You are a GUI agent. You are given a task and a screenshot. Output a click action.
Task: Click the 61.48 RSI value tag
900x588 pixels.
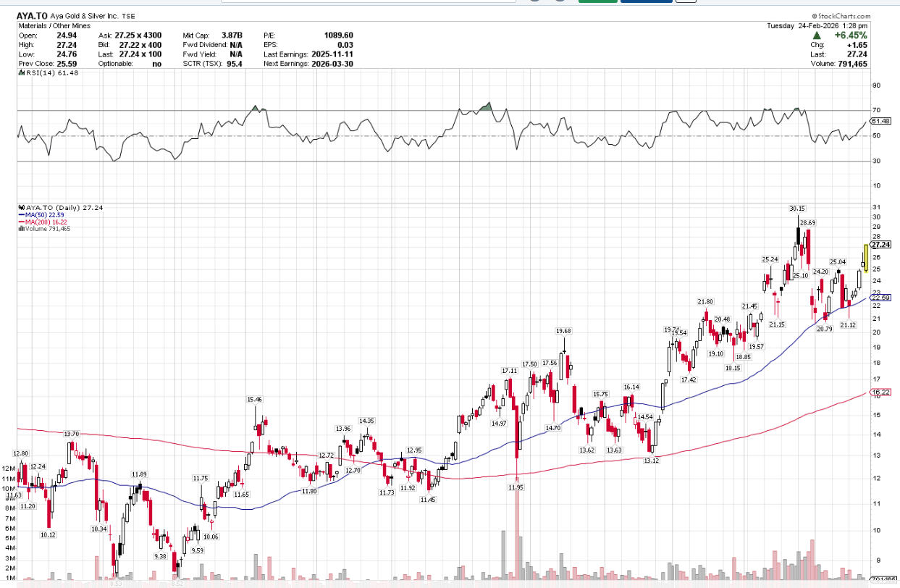880,121
